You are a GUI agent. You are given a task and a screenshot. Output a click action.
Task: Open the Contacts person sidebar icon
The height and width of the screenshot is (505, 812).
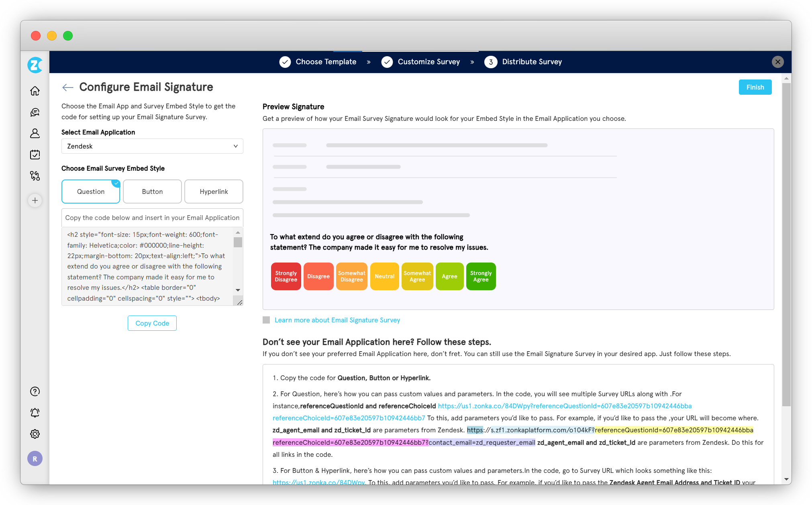tap(35, 133)
